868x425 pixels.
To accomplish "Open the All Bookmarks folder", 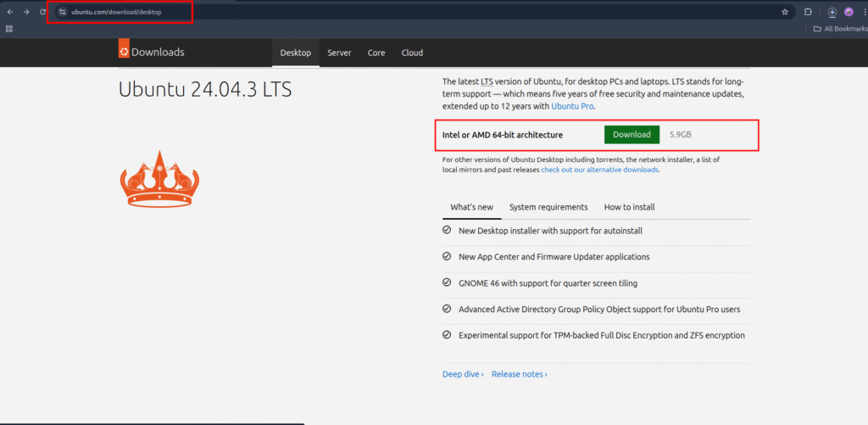I will (840, 29).
